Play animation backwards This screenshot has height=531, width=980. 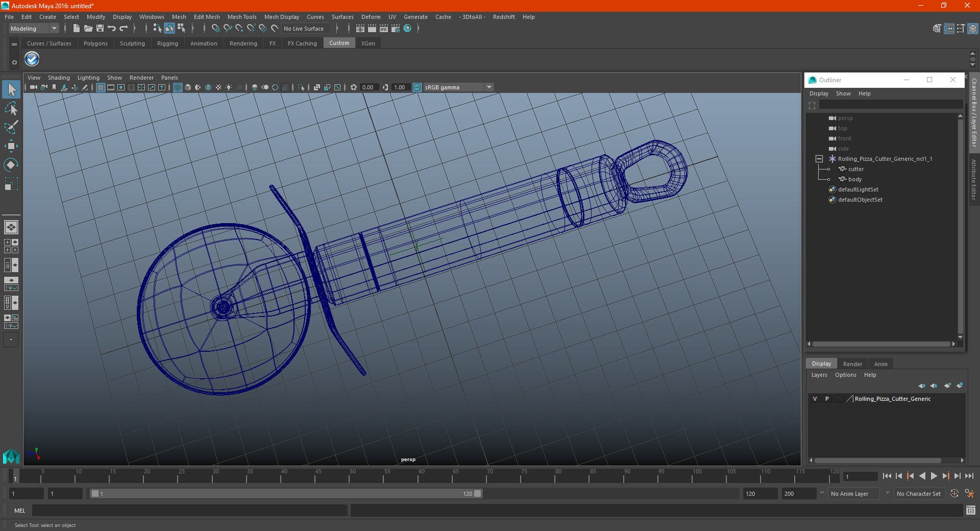pos(922,476)
